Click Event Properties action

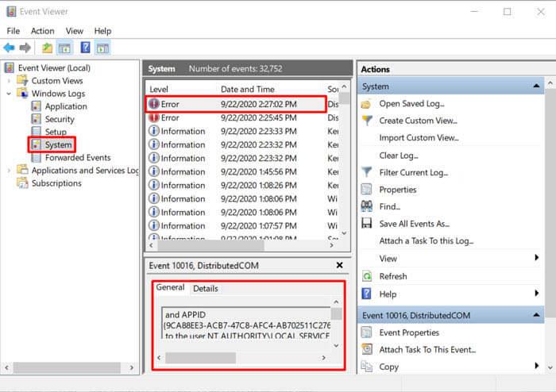409,332
